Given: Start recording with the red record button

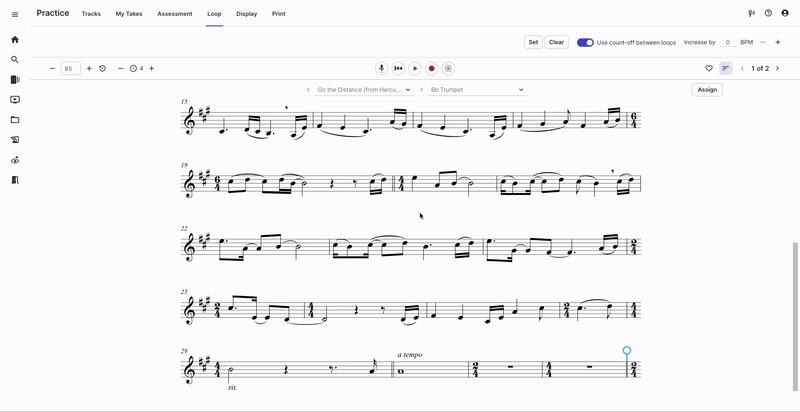Looking at the screenshot, I should point(432,68).
